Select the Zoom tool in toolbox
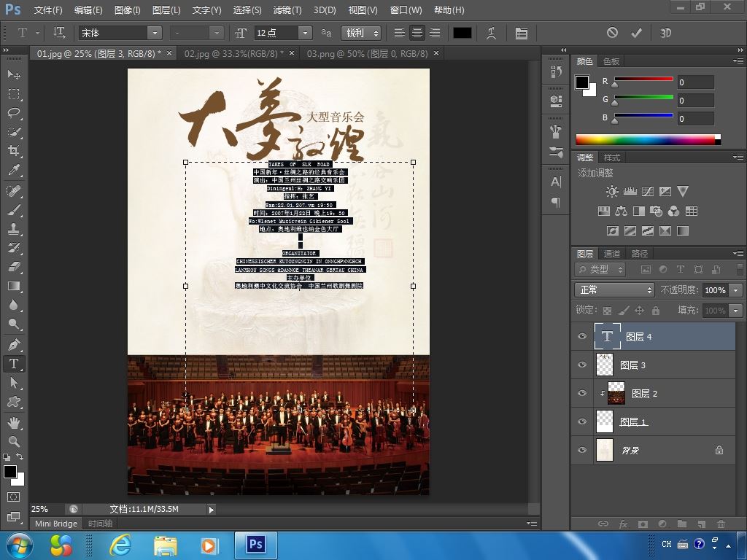This screenshot has width=747, height=560. [x=14, y=441]
